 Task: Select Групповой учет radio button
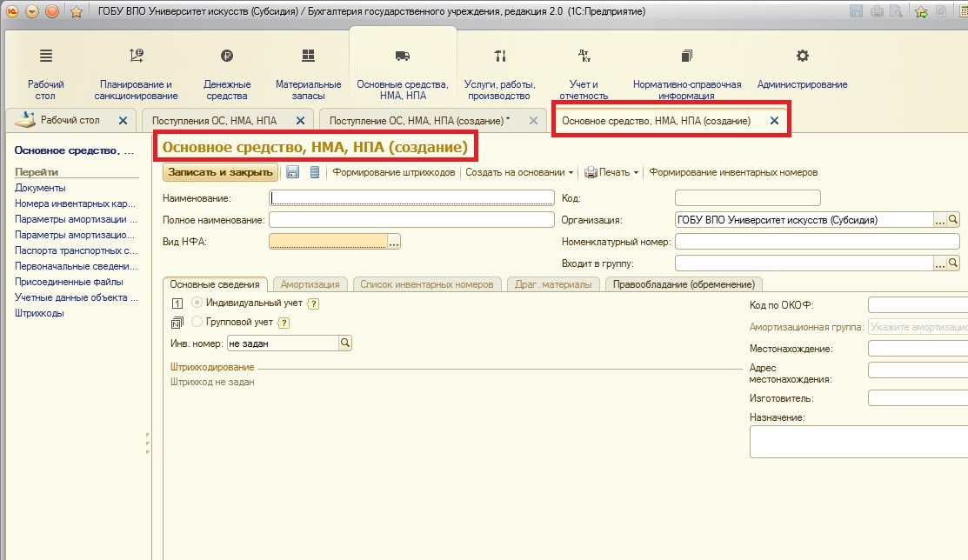(197, 322)
